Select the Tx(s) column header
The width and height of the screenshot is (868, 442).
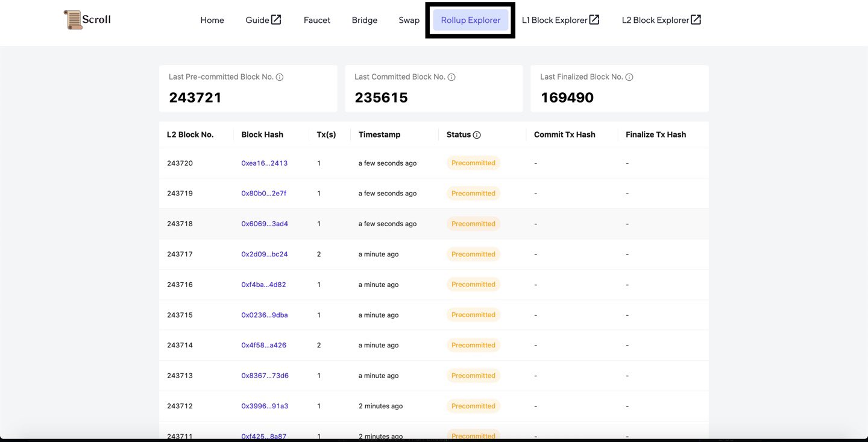point(327,134)
